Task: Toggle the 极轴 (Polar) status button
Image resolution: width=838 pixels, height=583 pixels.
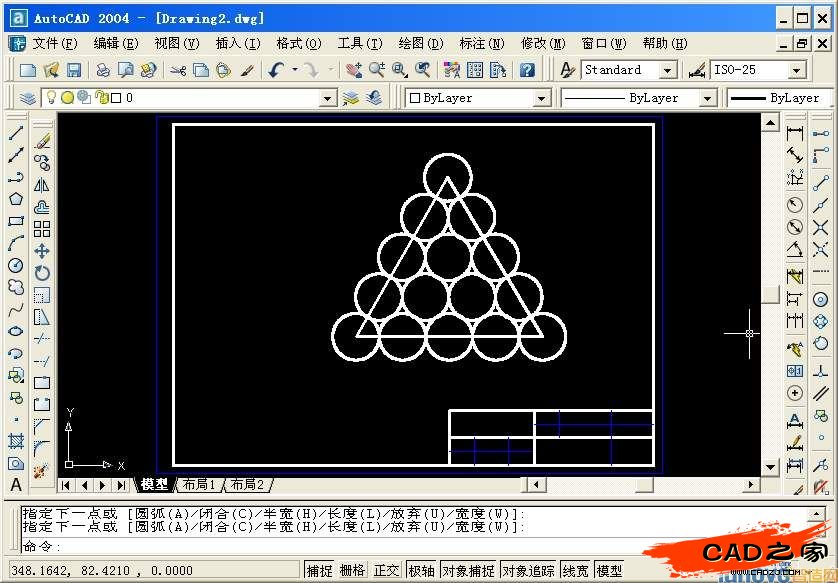Action: [421, 571]
